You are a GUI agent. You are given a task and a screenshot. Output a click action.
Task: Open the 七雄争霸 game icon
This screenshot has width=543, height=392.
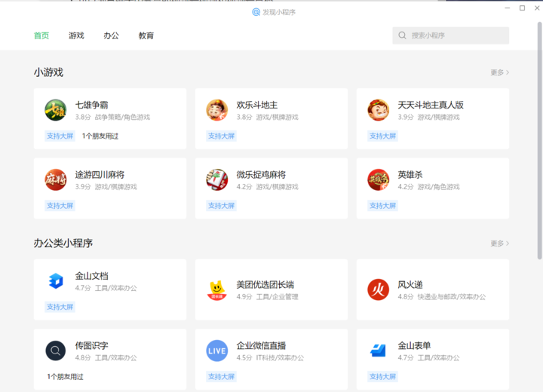tap(55, 110)
